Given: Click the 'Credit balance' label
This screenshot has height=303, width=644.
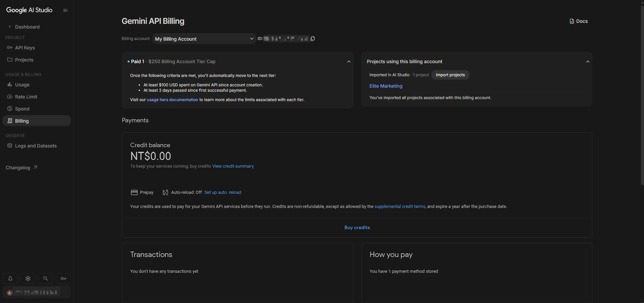Looking at the screenshot, I should (150, 145).
